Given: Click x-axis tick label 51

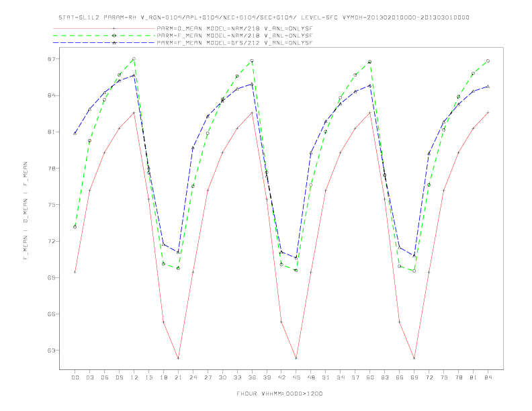Looking at the screenshot, I should pos(326,377).
